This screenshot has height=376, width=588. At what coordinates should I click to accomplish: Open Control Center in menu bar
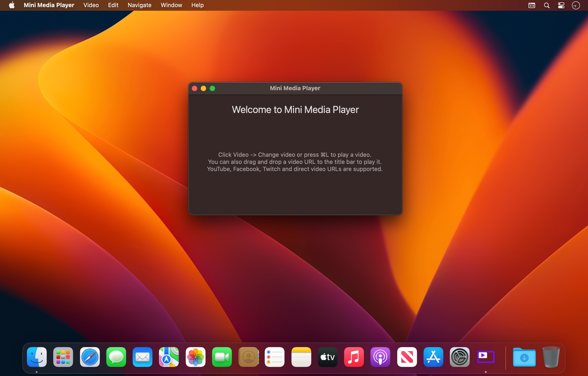tap(561, 5)
